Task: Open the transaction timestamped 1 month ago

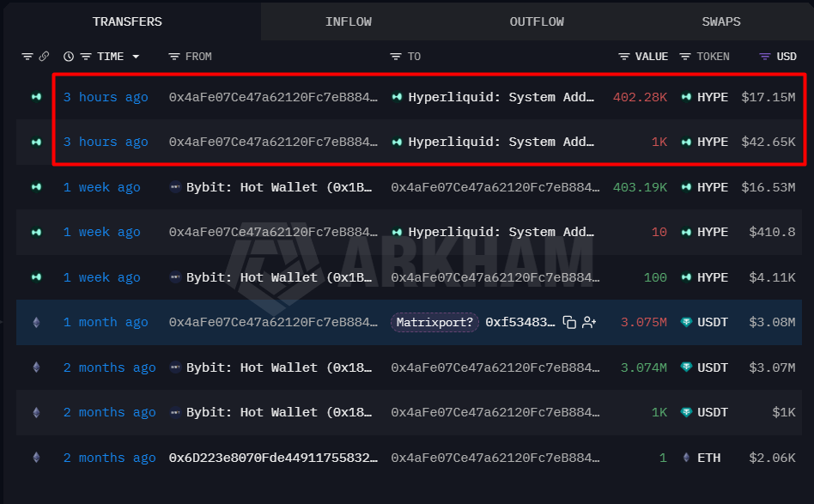Action: coord(106,322)
